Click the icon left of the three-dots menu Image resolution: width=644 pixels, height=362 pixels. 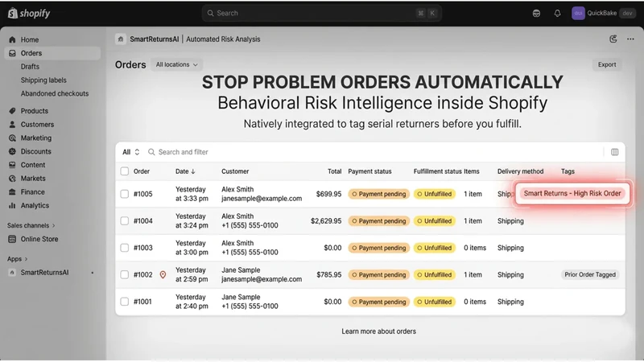pyautogui.click(x=613, y=39)
